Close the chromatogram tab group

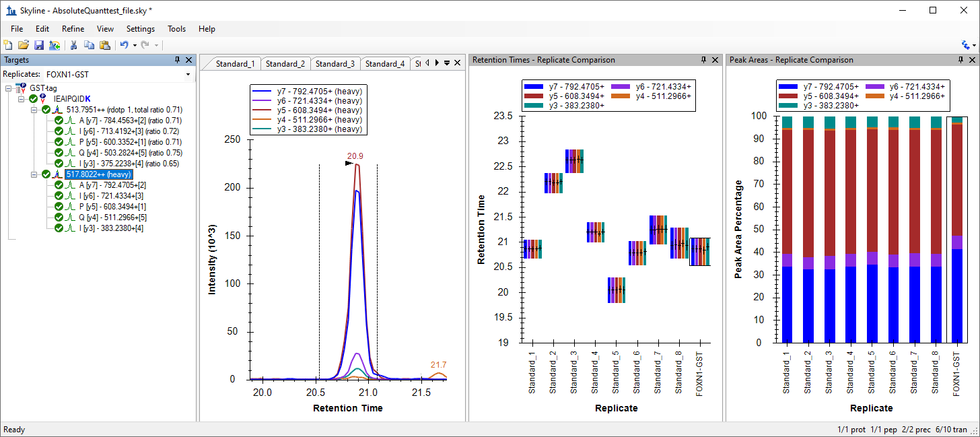(x=458, y=63)
